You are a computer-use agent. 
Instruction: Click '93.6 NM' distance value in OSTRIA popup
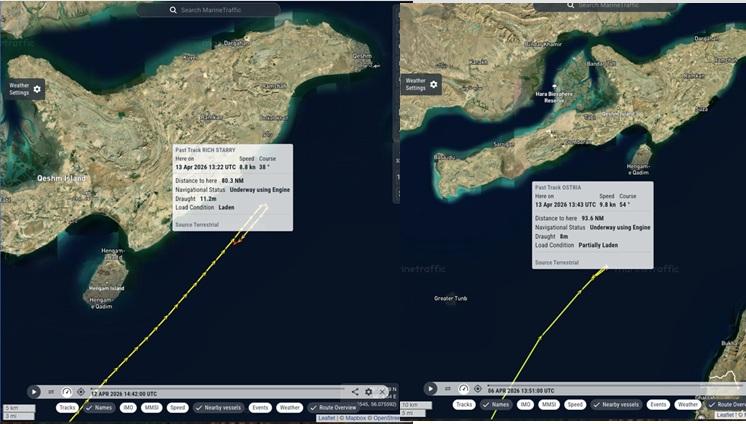coord(593,218)
